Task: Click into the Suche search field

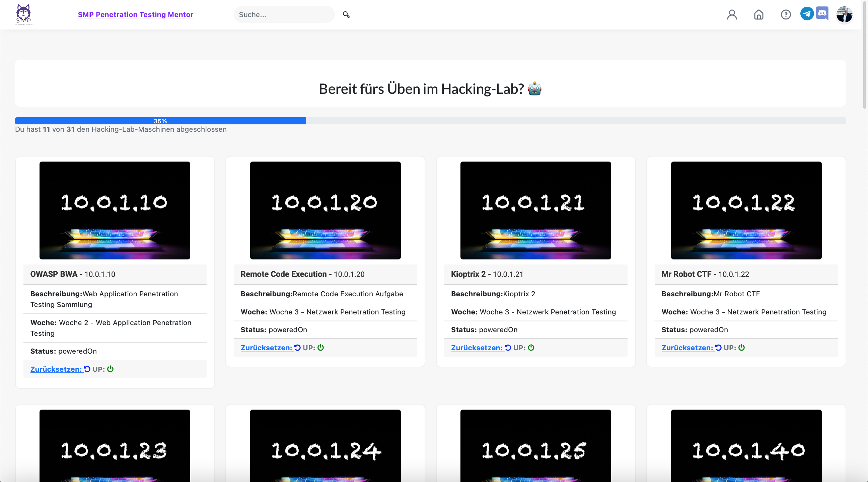Action: pos(284,14)
